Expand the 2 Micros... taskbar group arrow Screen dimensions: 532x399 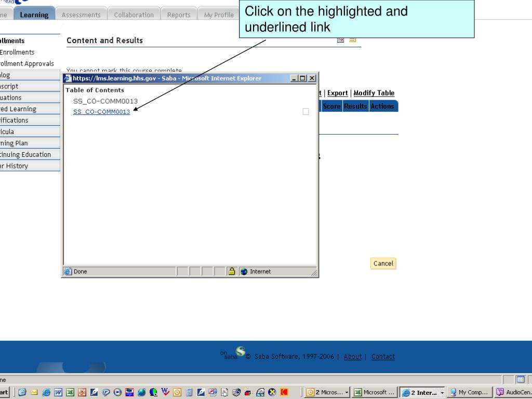point(347,393)
